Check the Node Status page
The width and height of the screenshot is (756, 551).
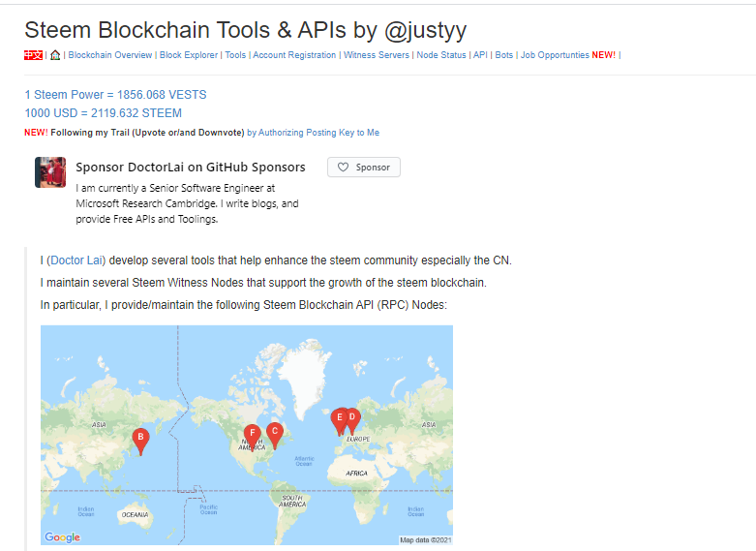click(440, 55)
